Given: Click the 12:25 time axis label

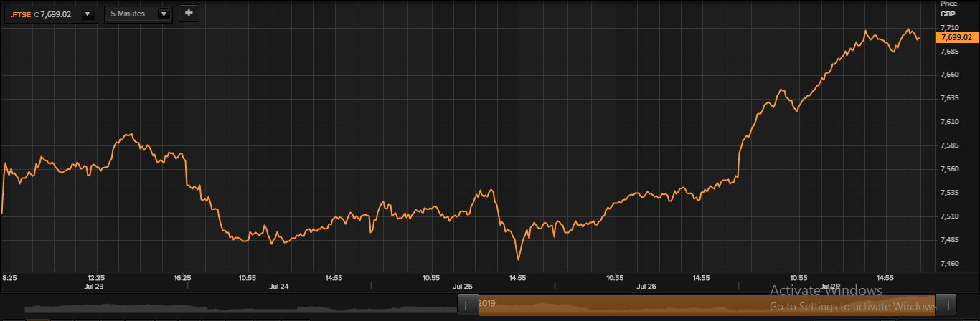Looking at the screenshot, I should tap(95, 277).
